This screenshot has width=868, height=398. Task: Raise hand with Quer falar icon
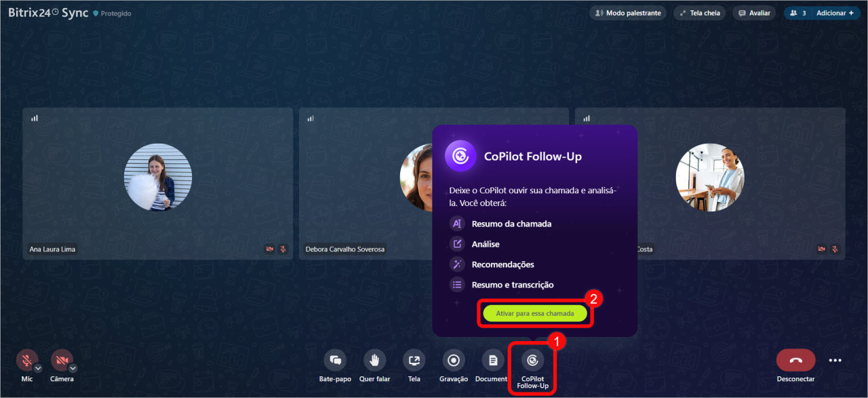tap(374, 360)
